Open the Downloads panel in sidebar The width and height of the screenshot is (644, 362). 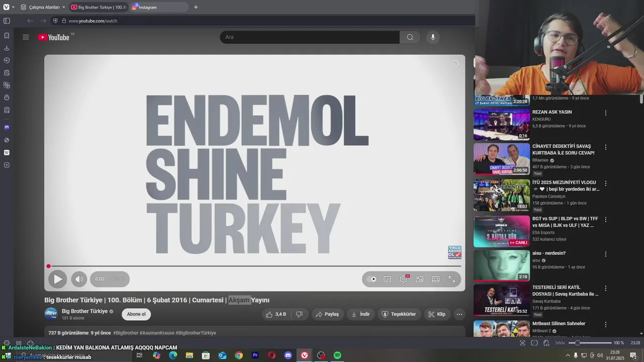tap(7, 48)
